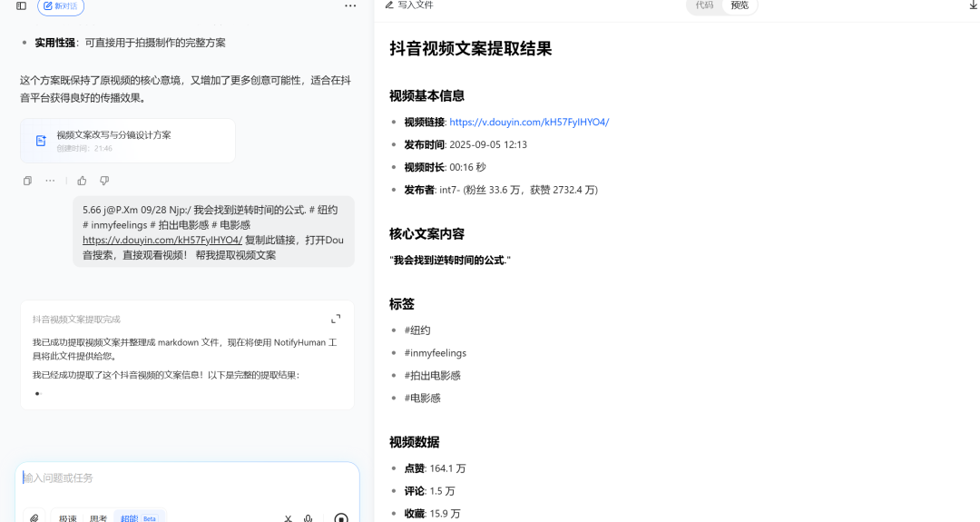980x522 pixels.
Task: Attach a file with the paperclip icon
Action: [x=34, y=517]
